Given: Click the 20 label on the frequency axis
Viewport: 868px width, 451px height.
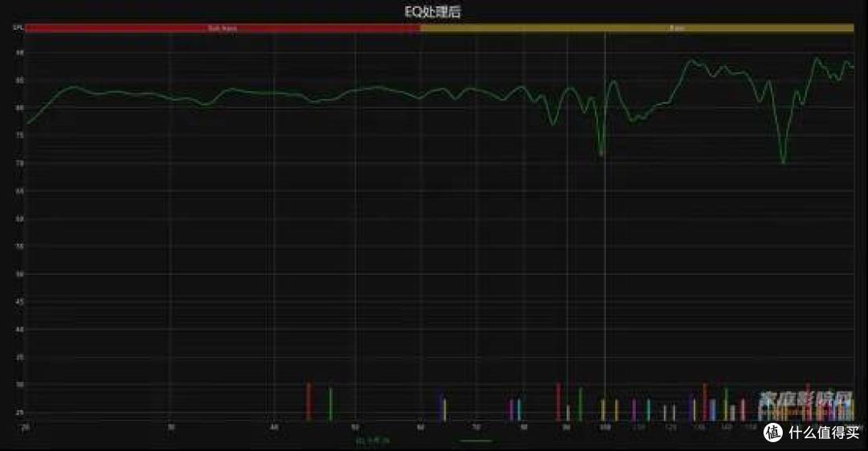Looking at the screenshot, I should point(25,427).
